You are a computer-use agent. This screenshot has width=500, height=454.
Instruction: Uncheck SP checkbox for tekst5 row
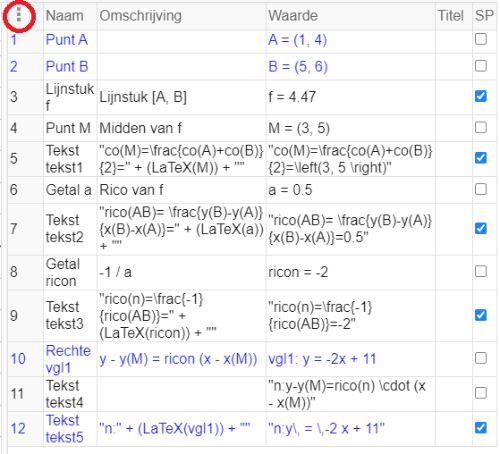point(481,428)
